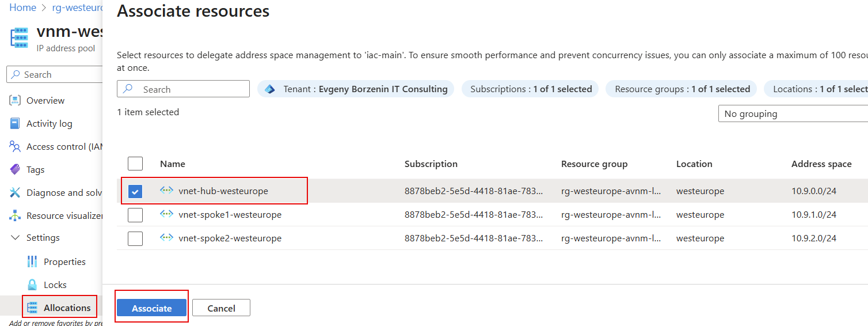Check the vnet-spoke2-westeurope checkbox
The image size is (868, 326).
click(135, 238)
